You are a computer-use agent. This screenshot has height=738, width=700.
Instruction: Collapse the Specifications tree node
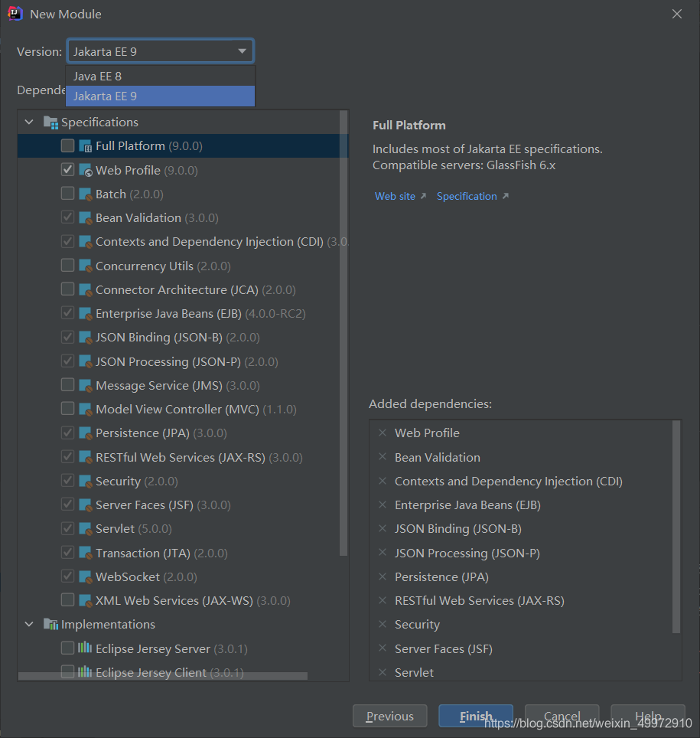click(x=29, y=122)
